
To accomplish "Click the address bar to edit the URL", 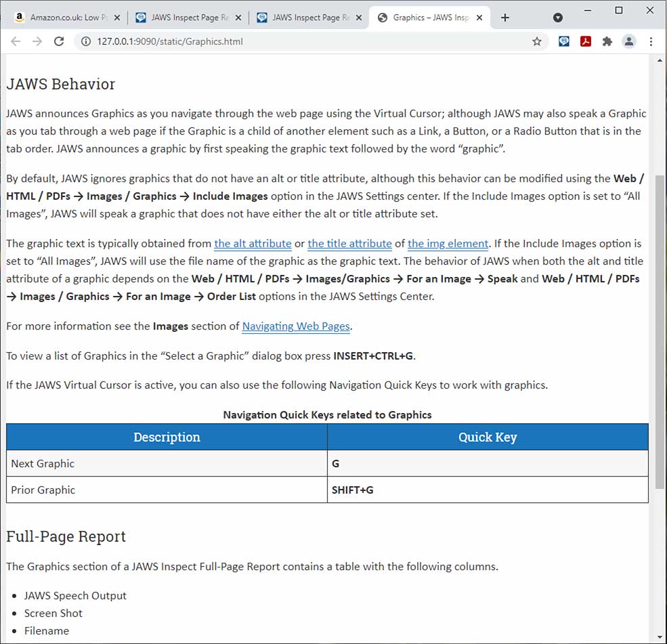I will tap(271, 41).
